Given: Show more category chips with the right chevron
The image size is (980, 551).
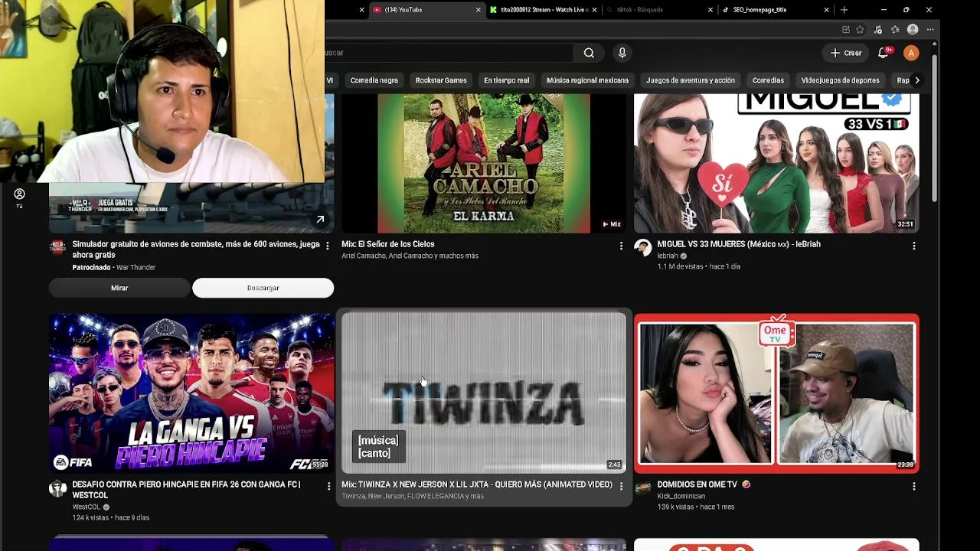Looking at the screenshot, I should coord(916,80).
